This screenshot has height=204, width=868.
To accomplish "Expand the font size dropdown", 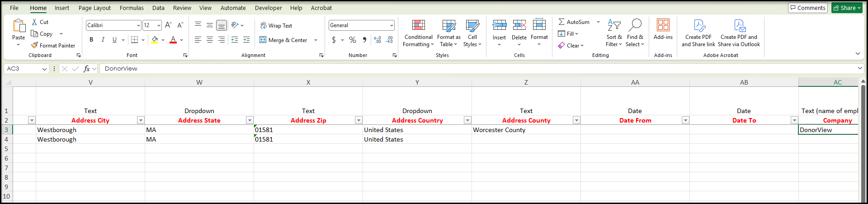I will pos(159,25).
